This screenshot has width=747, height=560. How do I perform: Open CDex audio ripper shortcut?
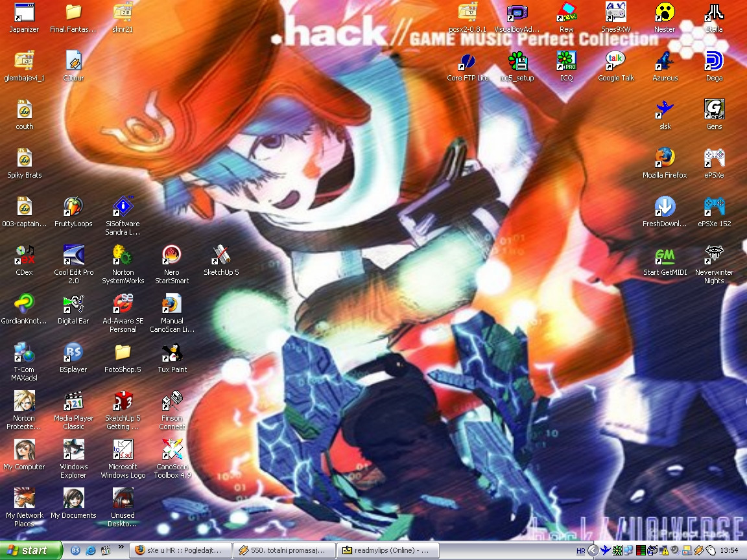click(24, 261)
